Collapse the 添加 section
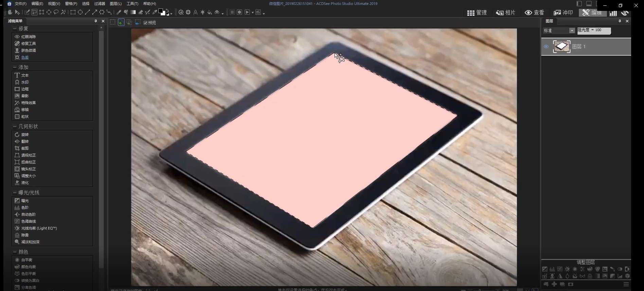Image resolution: width=644 pixels, height=291 pixels. pyautogui.click(x=15, y=67)
